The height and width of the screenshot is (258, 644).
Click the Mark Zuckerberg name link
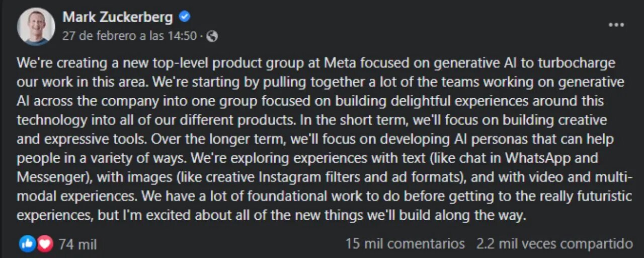(118, 17)
